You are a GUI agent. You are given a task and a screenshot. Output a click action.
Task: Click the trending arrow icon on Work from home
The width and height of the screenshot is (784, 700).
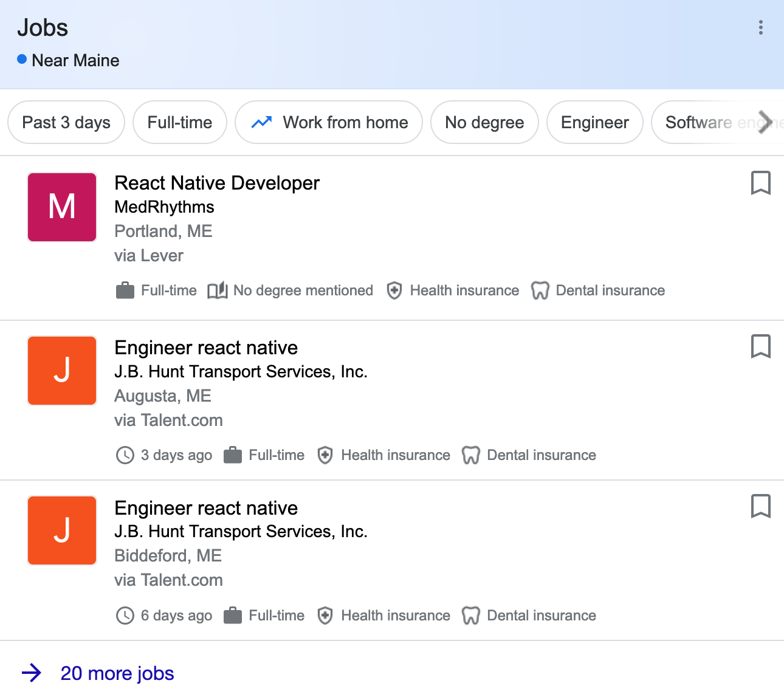pyautogui.click(x=261, y=122)
